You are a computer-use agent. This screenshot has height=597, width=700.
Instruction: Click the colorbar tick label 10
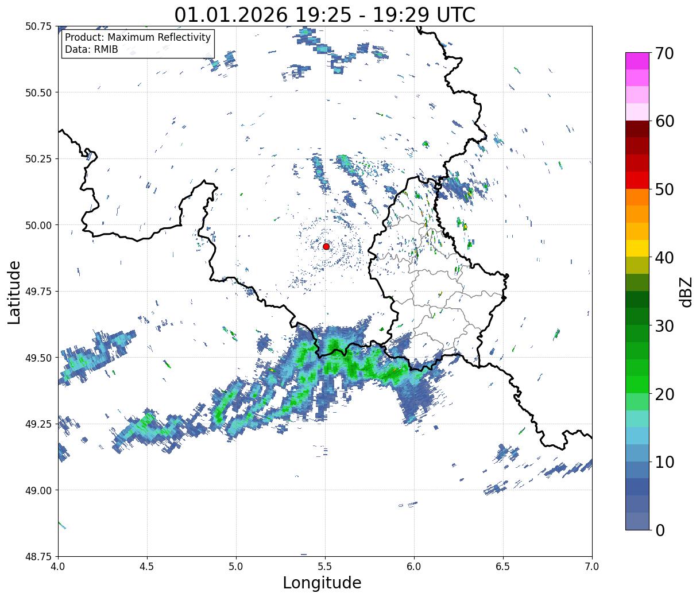click(664, 462)
